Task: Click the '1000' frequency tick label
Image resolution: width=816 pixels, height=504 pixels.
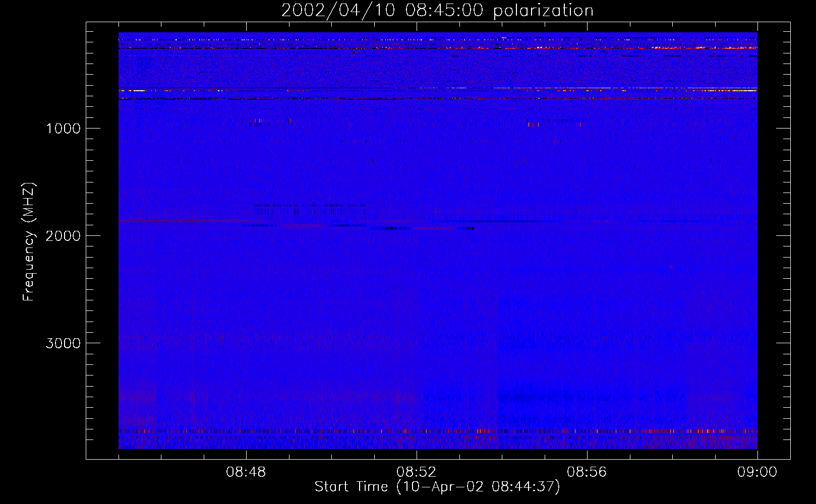Action: (x=63, y=129)
